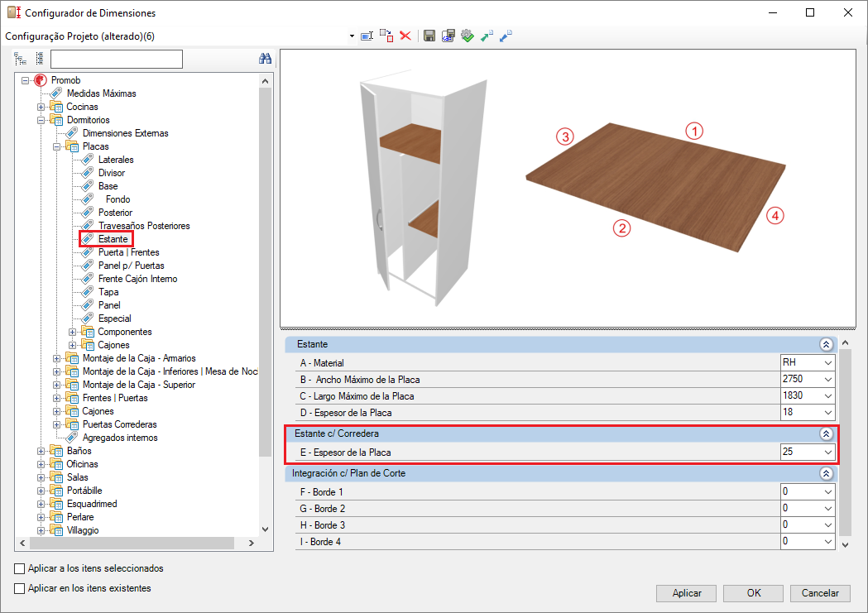Collapse the Dormitorios folder

[x=41, y=120]
